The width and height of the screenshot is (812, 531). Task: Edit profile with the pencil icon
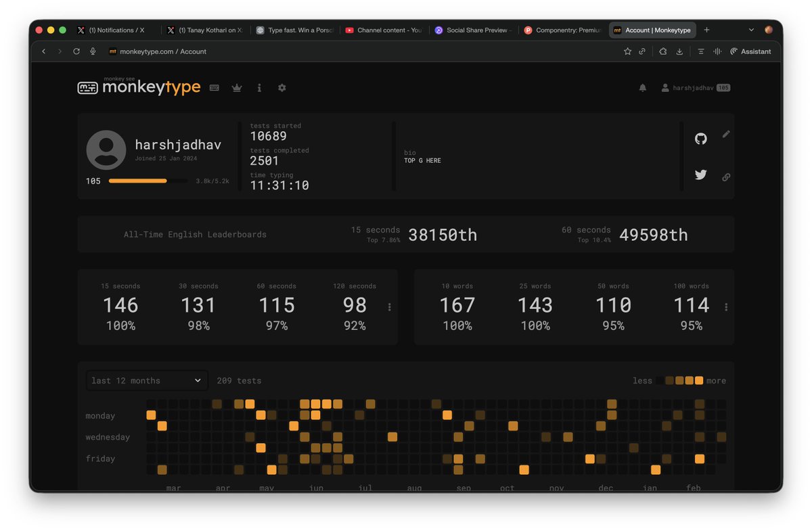[x=726, y=134]
